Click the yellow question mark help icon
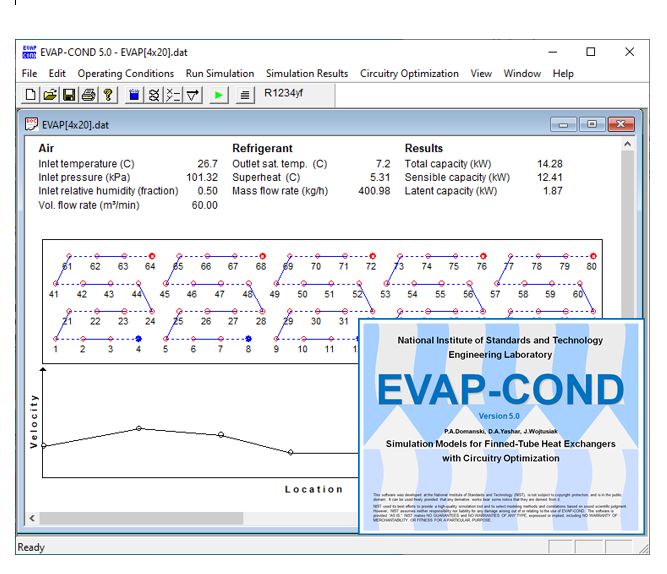The image size is (667, 574). [x=107, y=95]
